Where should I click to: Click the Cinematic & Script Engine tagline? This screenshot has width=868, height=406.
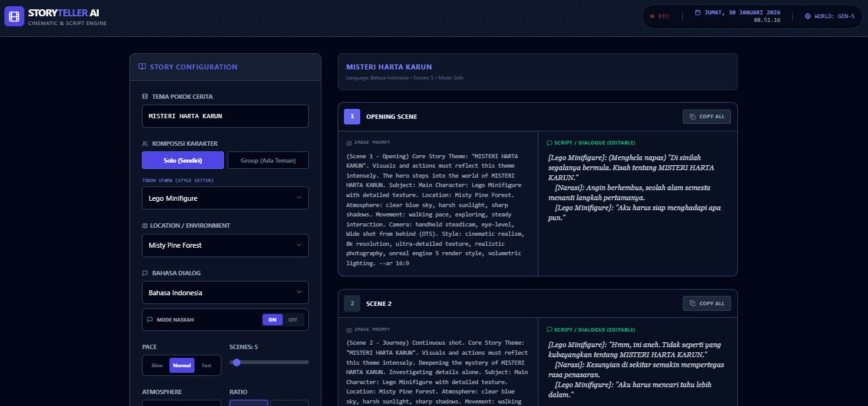coord(68,23)
